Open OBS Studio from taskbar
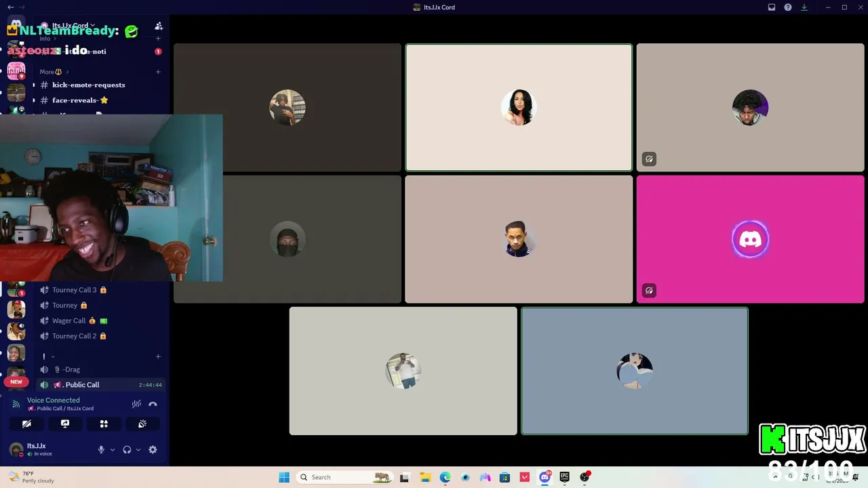This screenshot has height=488, width=868. (585, 477)
